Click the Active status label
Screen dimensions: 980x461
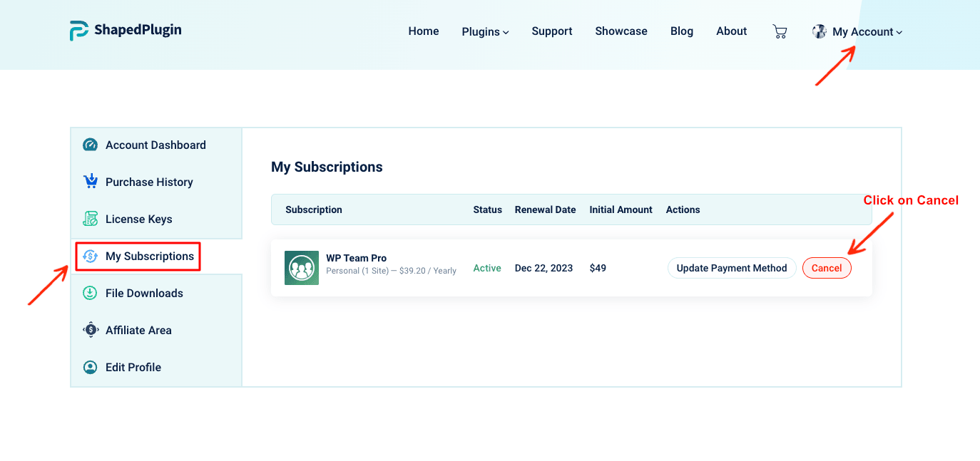click(487, 268)
